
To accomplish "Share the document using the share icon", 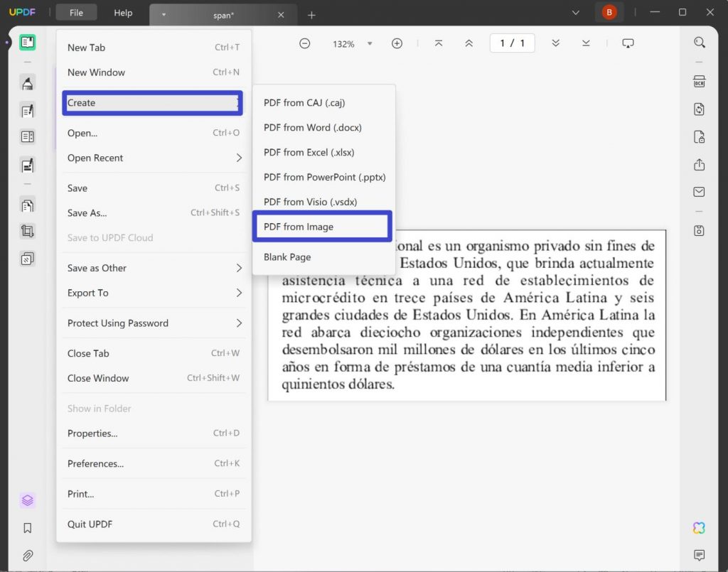I will (x=699, y=164).
